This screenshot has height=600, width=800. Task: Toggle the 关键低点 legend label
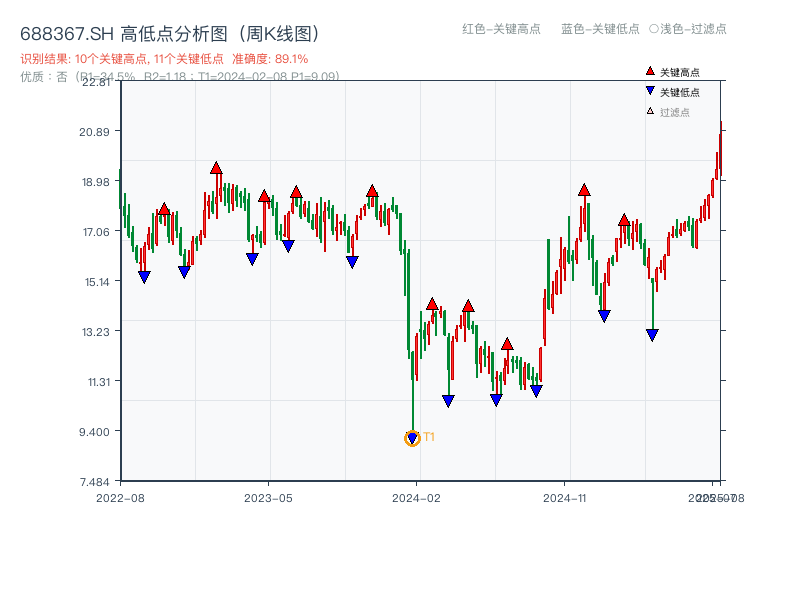[680, 92]
